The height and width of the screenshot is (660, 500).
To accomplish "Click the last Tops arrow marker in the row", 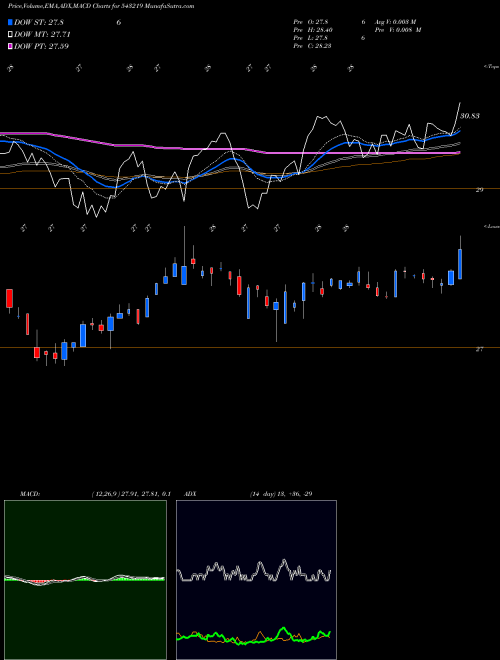I will (x=350, y=68).
